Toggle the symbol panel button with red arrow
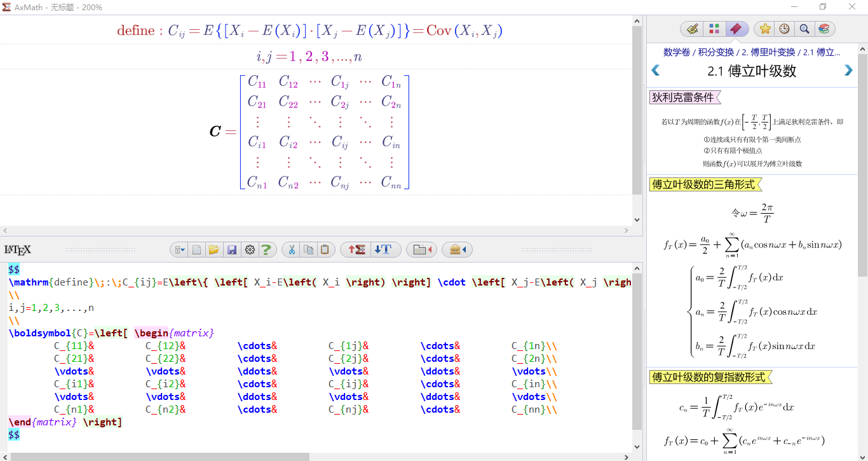The width and height of the screenshot is (868, 461). pos(423,250)
